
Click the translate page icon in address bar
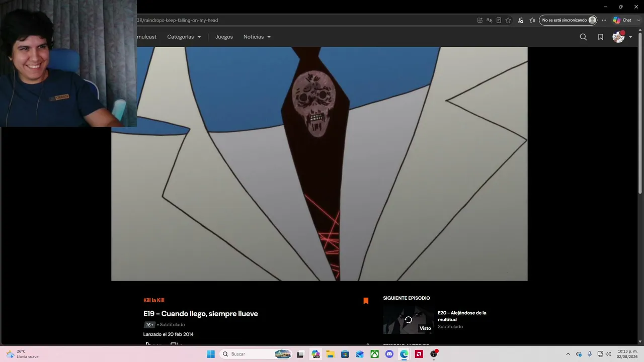[489, 20]
